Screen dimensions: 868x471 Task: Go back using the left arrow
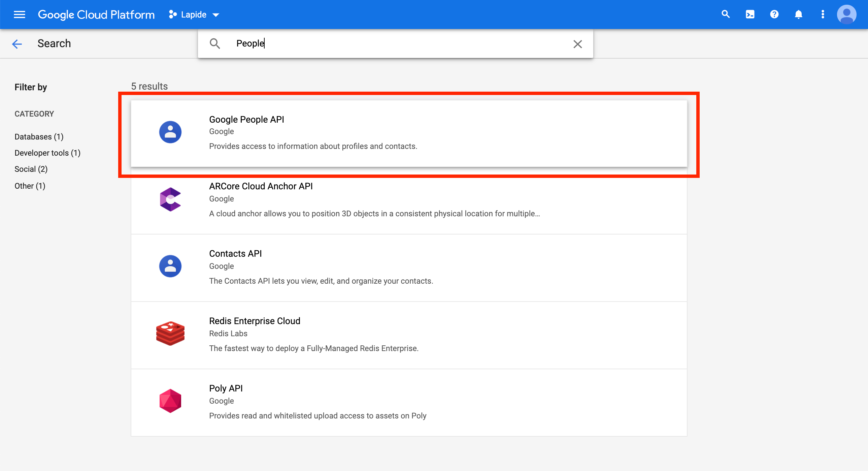point(17,44)
